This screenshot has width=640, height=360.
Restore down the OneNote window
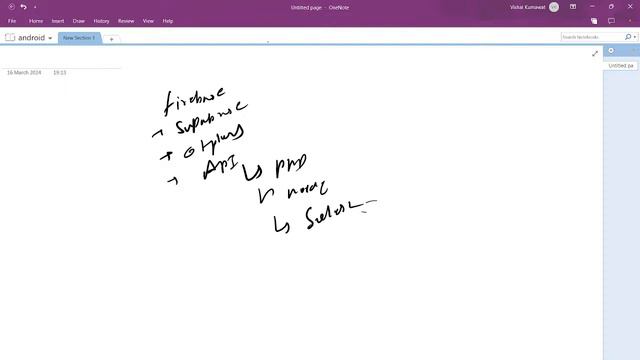tap(611, 7)
